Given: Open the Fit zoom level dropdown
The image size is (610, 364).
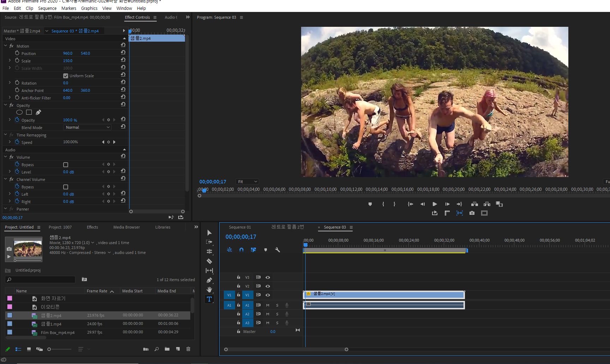Looking at the screenshot, I should (247, 182).
